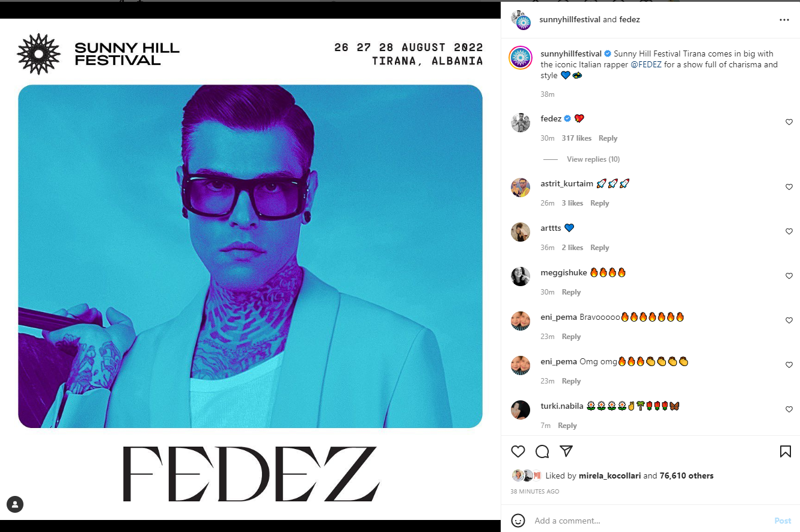The height and width of the screenshot is (532, 800).
Task: Reply to meggishuke's comment
Action: click(571, 292)
